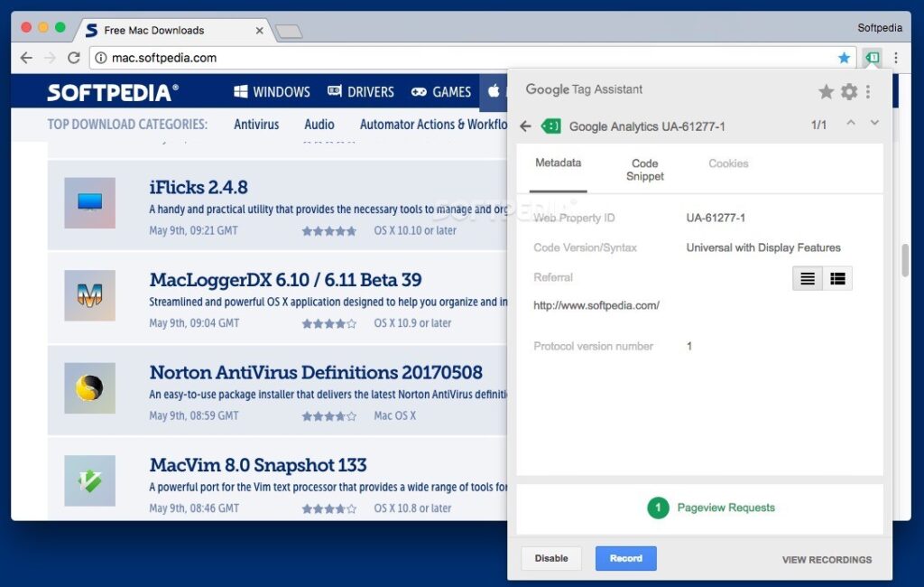
Task: Open the Metadata tab
Action: coord(558,163)
